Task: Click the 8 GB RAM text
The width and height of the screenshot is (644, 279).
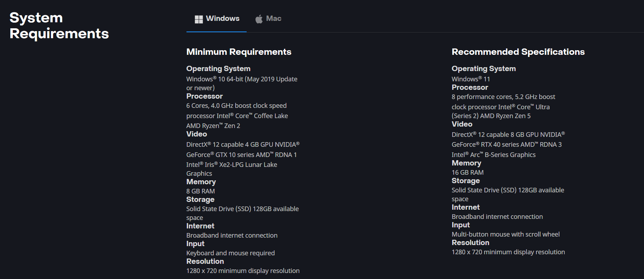Action: (x=201, y=191)
